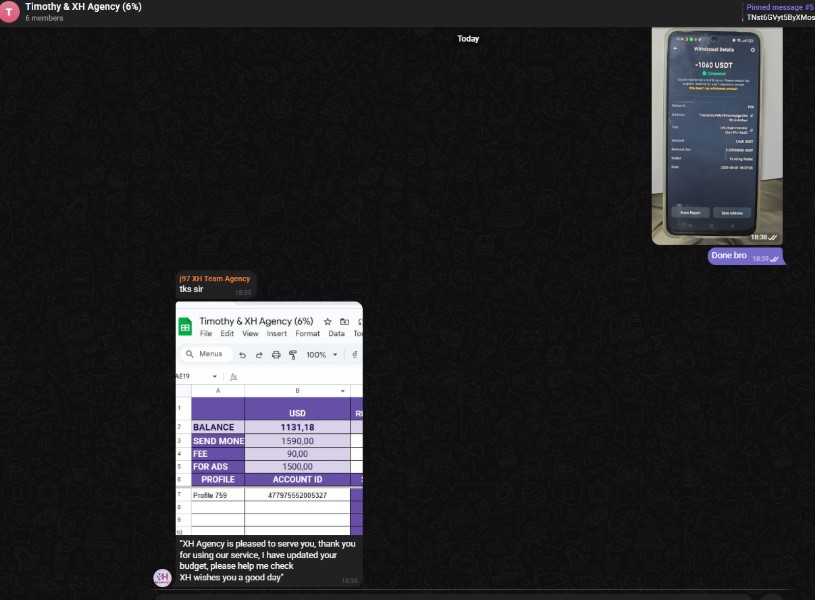Click the undo arrow in the sheet toolbar

tap(242, 355)
